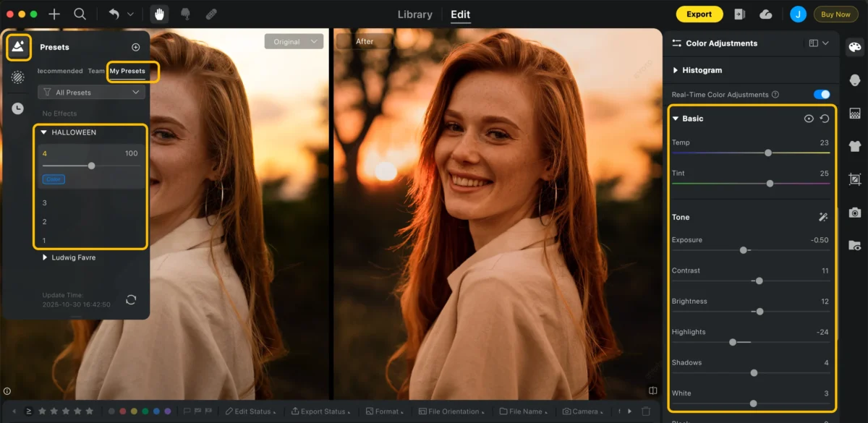Open the background removal icon in right sidebar
868x423 pixels.
point(855,114)
